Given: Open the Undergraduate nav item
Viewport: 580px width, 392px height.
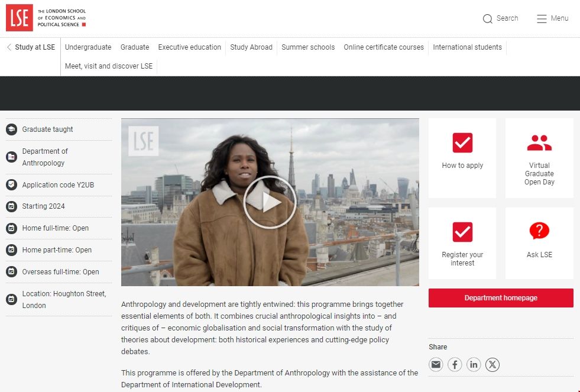Looking at the screenshot, I should coord(88,47).
